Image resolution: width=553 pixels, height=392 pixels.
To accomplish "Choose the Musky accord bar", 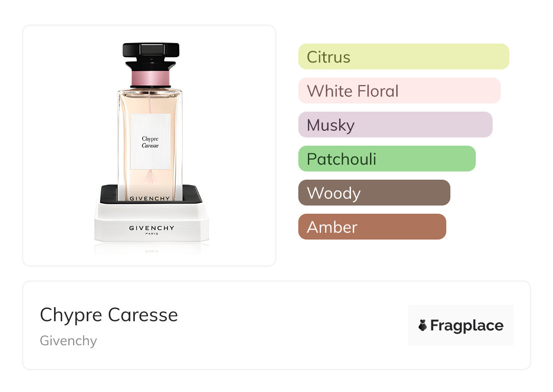I will pyautogui.click(x=395, y=125).
